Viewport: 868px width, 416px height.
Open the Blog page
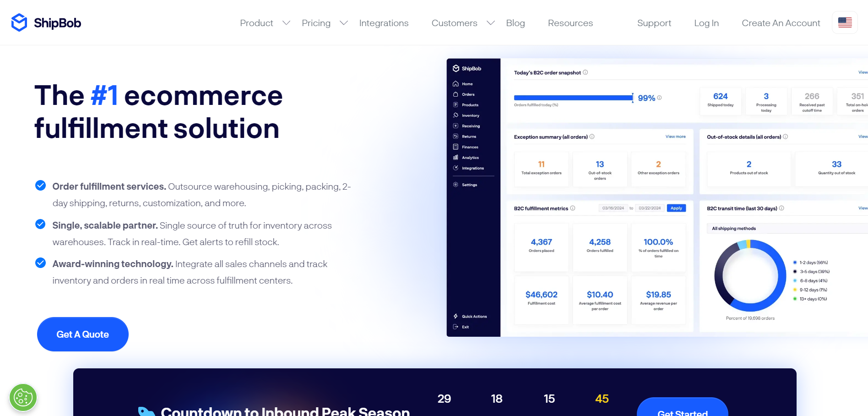(515, 23)
